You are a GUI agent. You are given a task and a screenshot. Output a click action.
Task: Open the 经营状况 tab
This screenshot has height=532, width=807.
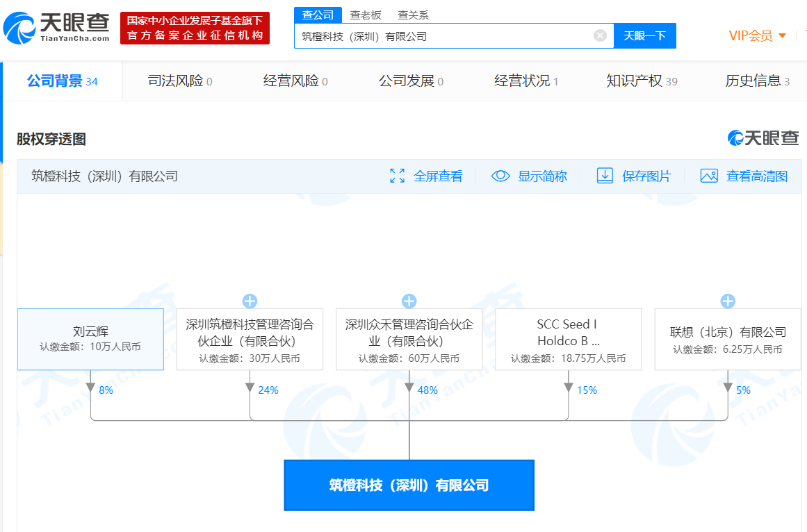point(526,81)
